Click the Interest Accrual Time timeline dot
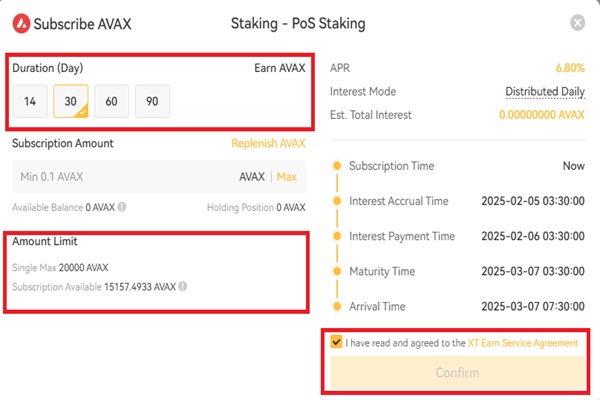 click(x=337, y=201)
